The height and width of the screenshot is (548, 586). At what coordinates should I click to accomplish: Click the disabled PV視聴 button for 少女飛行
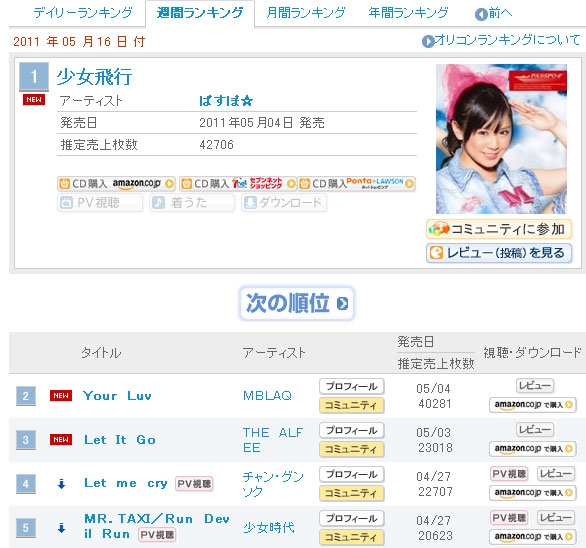click(x=100, y=203)
